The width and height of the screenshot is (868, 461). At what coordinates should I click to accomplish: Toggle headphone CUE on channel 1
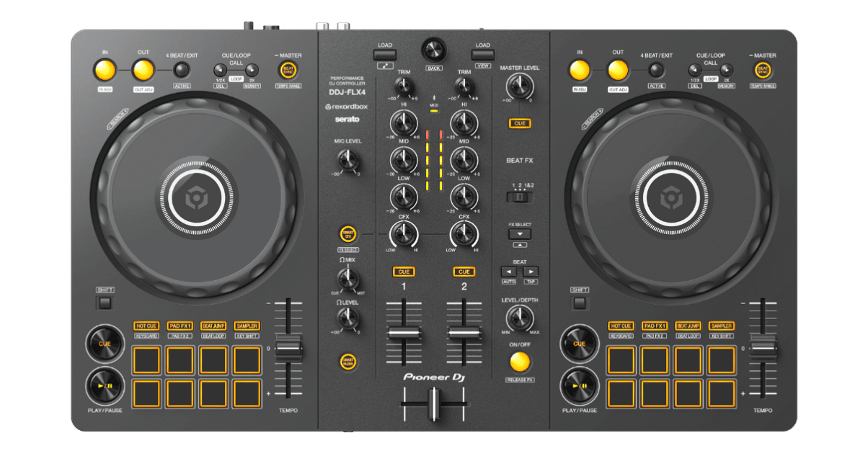(403, 272)
